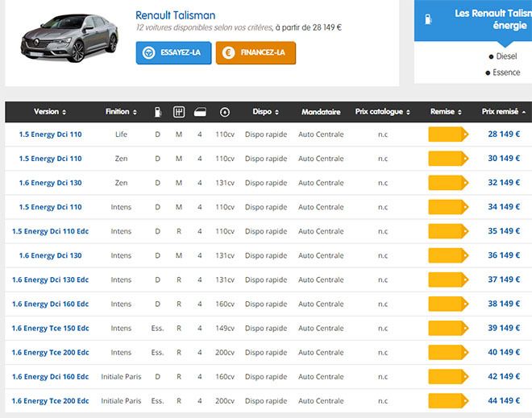Image resolution: width=532 pixels, height=418 pixels.
Task: Click the yellow remise tag for 28 149 €
Action: click(x=448, y=135)
